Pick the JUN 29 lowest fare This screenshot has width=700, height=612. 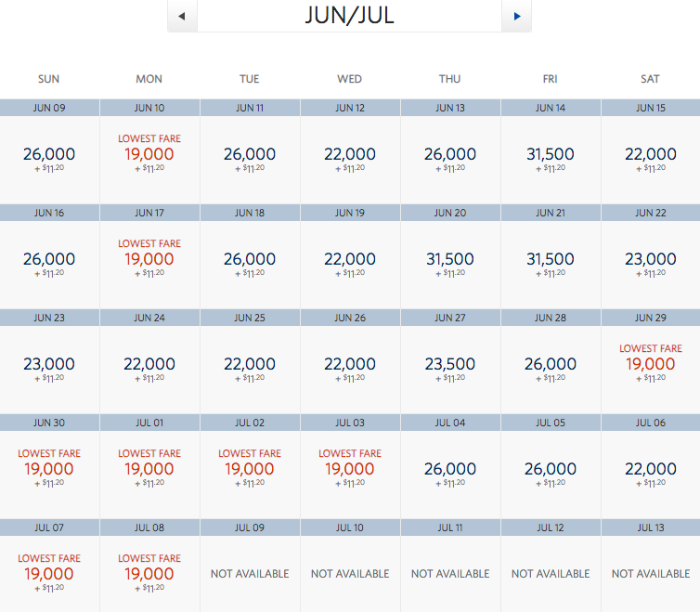coord(651,364)
